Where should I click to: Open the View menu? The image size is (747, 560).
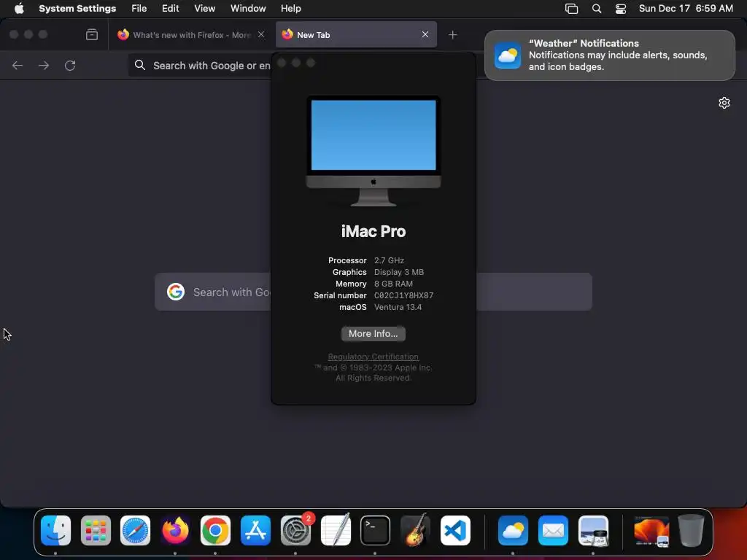point(204,8)
